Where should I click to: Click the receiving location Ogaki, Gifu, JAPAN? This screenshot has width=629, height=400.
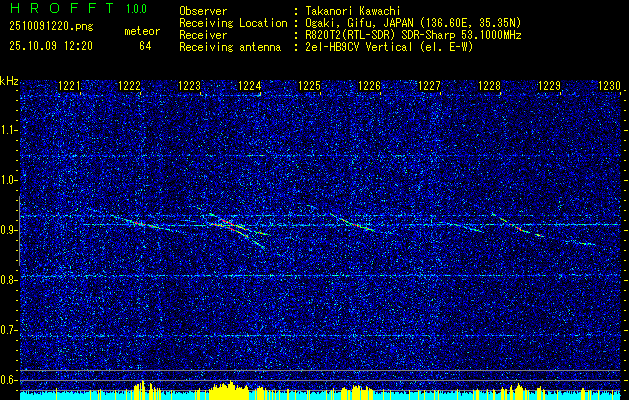pos(359,23)
